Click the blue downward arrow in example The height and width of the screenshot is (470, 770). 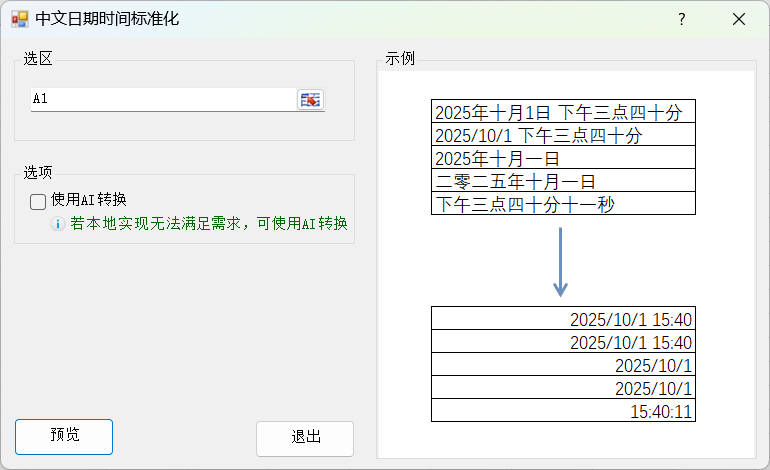tap(561, 261)
